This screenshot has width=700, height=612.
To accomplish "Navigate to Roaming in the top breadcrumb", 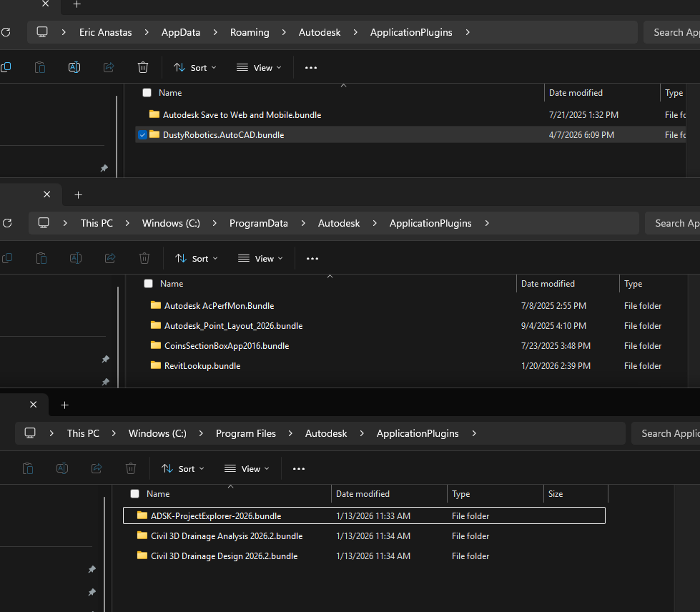I will point(250,32).
